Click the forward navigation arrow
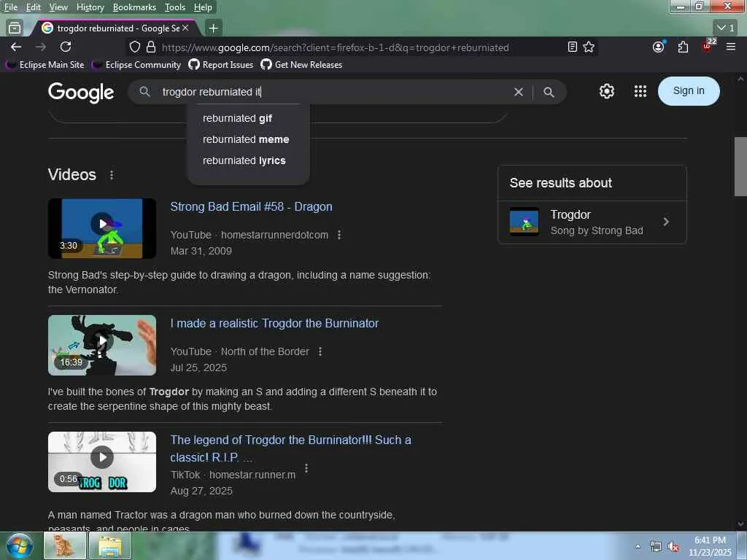 coord(41,47)
